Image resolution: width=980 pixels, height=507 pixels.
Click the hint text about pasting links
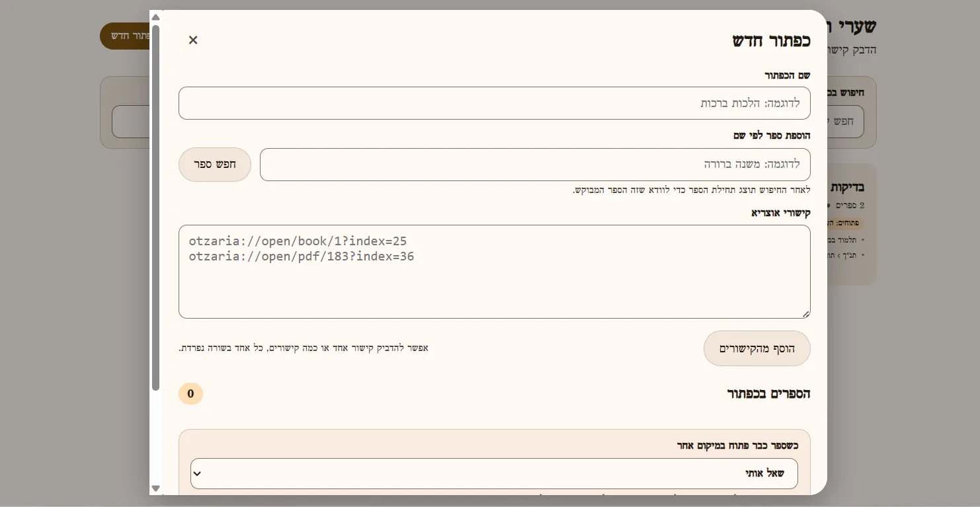coord(304,348)
